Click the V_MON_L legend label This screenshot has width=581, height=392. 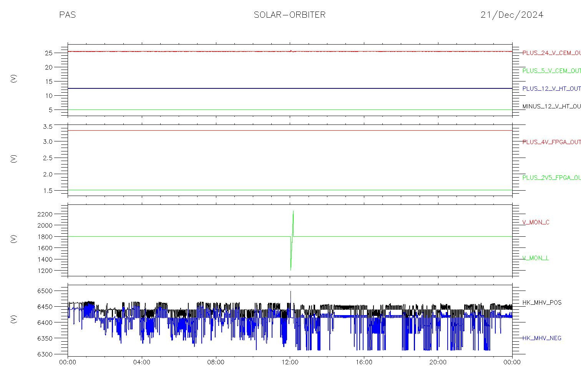coord(535,258)
